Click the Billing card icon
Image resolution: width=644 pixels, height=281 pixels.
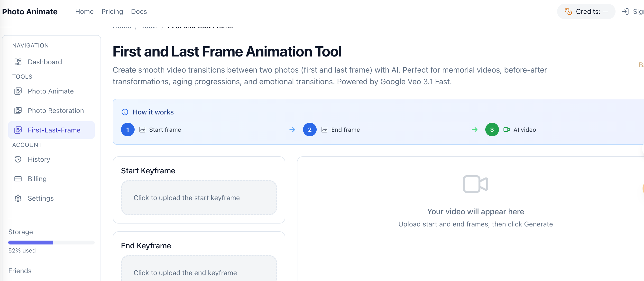(x=18, y=179)
